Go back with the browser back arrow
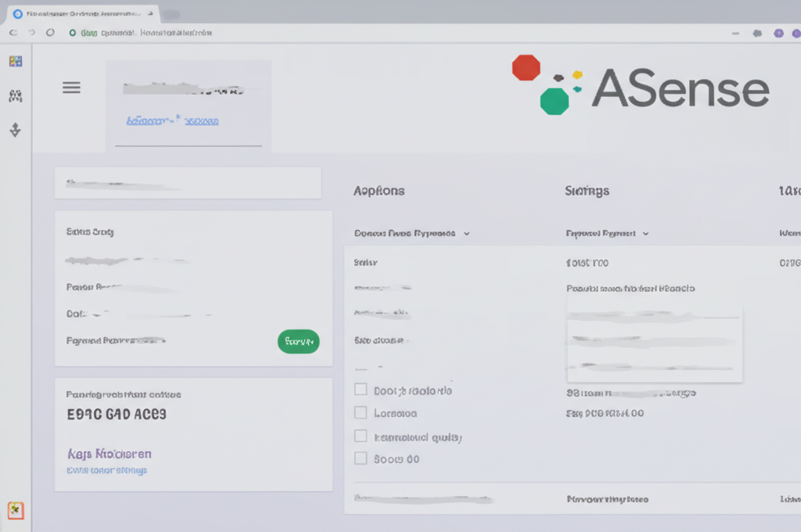Image resolution: width=801 pixels, height=532 pixels. pyautogui.click(x=13, y=32)
